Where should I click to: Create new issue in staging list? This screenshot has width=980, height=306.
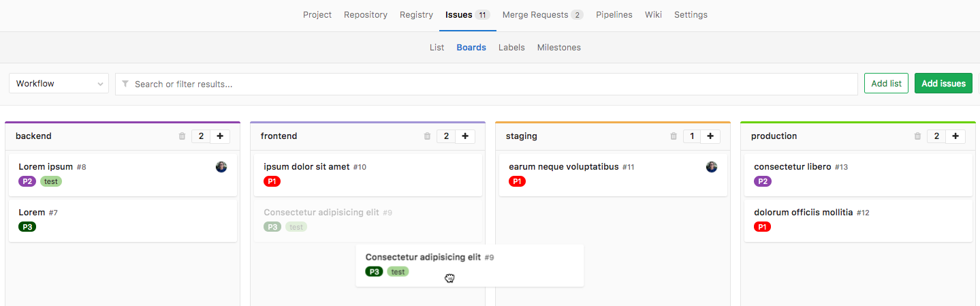[x=710, y=136]
